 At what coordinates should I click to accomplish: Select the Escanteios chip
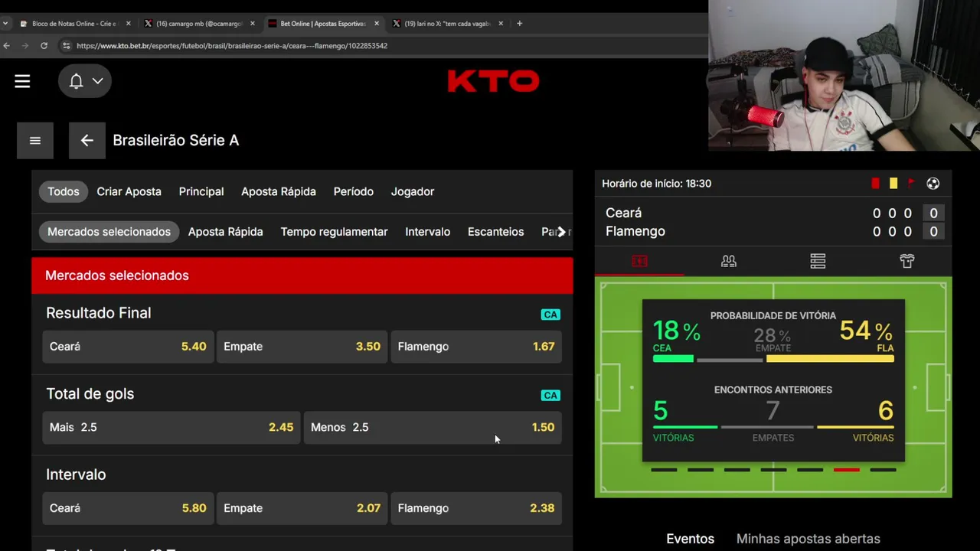click(495, 232)
